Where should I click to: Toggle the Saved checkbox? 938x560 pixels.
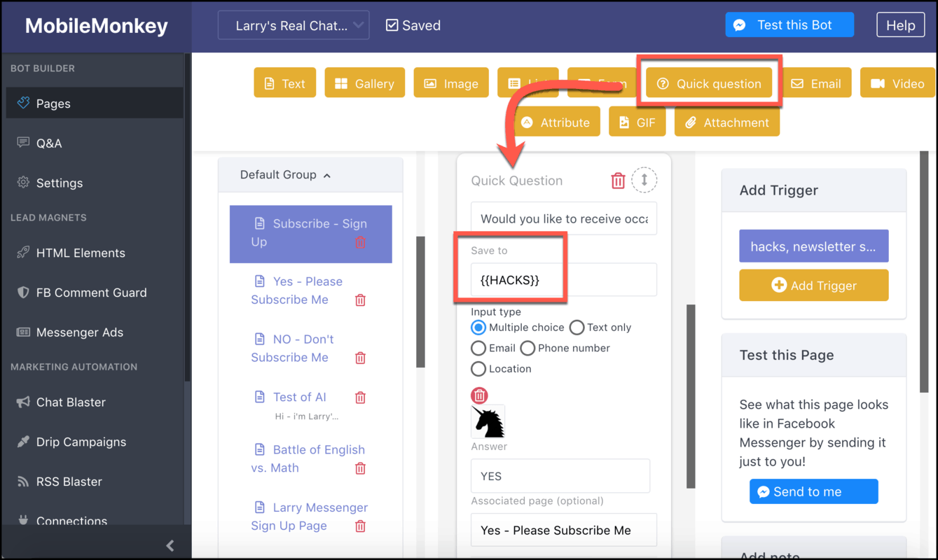(x=392, y=26)
